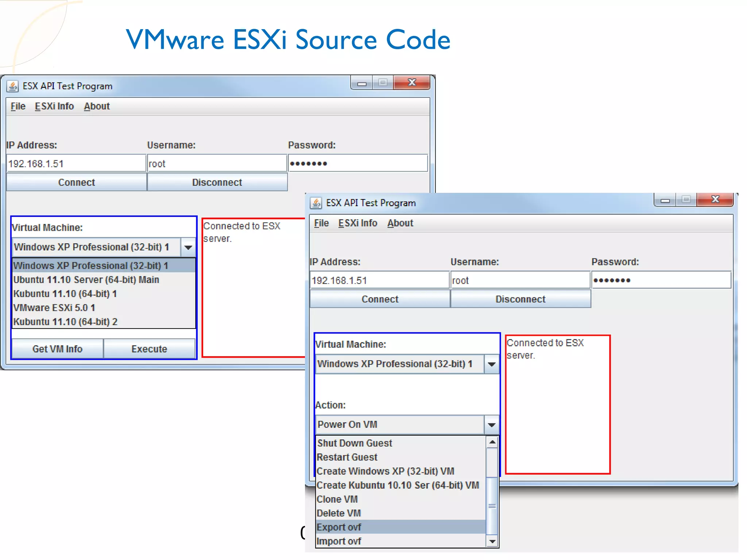This screenshot has width=747, height=560.
Task: Click status text area in back window
Action: [x=254, y=288]
